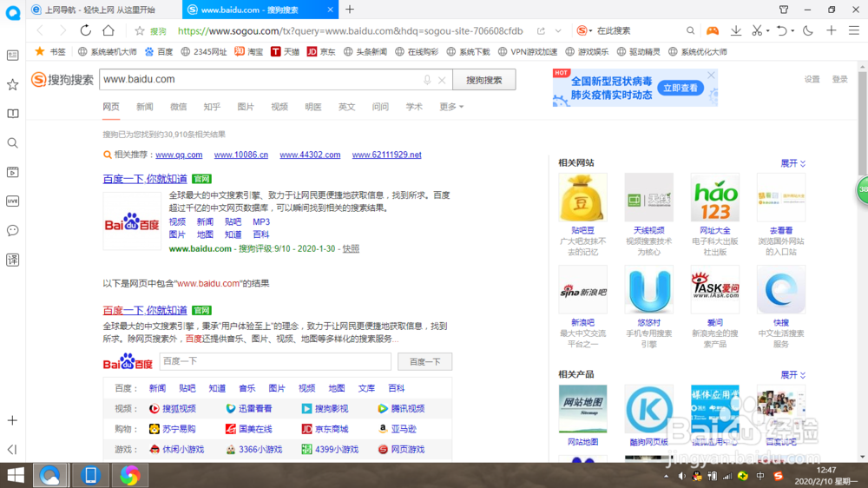Open the scissors tool dropdown arrow

pos(768,31)
